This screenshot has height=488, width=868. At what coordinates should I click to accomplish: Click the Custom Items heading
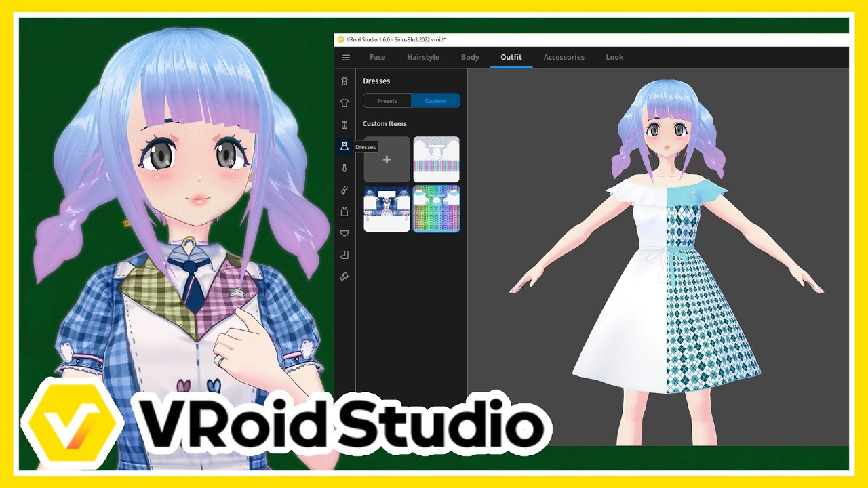coord(384,124)
